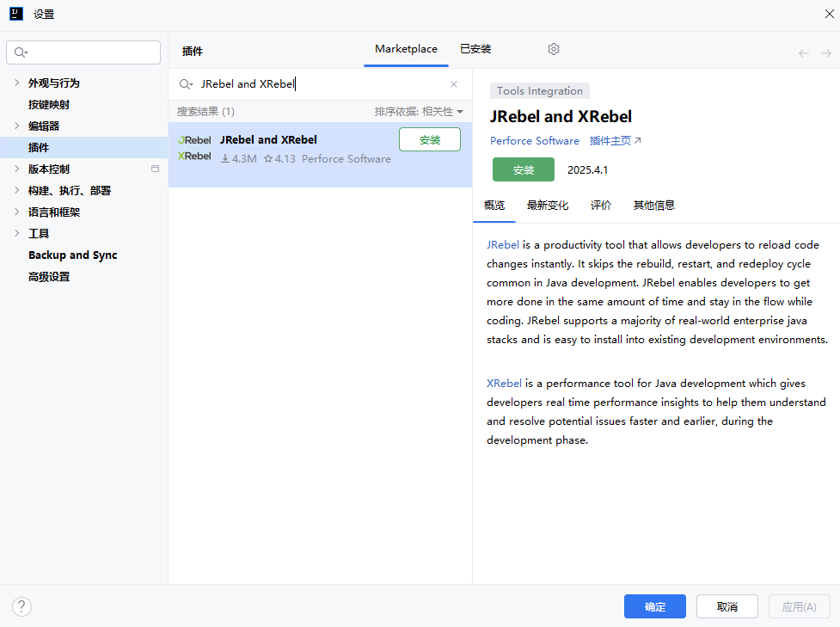Expand the 编辑器 settings section

coord(17,126)
